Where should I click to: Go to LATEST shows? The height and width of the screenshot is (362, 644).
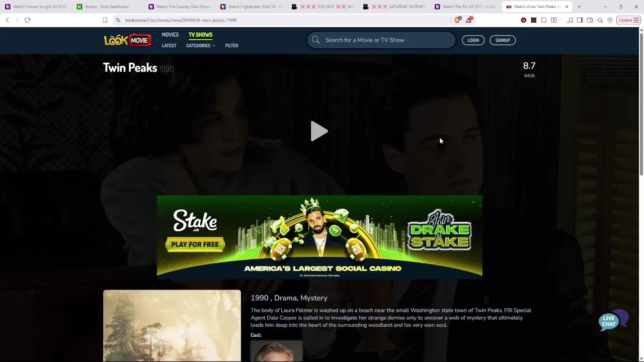(169, 46)
